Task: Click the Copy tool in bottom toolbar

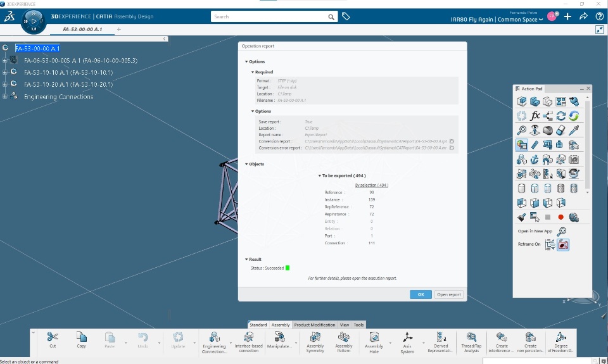Action: (x=82, y=340)
